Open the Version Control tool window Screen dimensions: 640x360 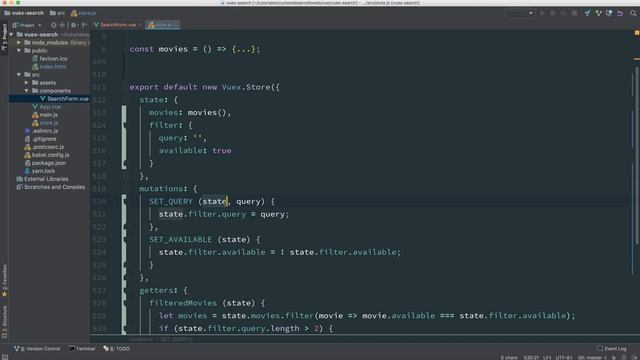click(37, 349)
